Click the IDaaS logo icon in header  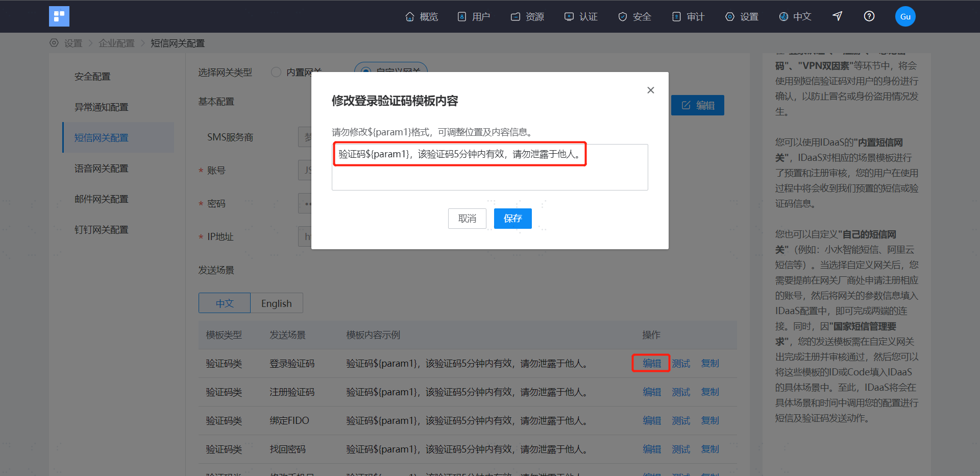point(59,16)
